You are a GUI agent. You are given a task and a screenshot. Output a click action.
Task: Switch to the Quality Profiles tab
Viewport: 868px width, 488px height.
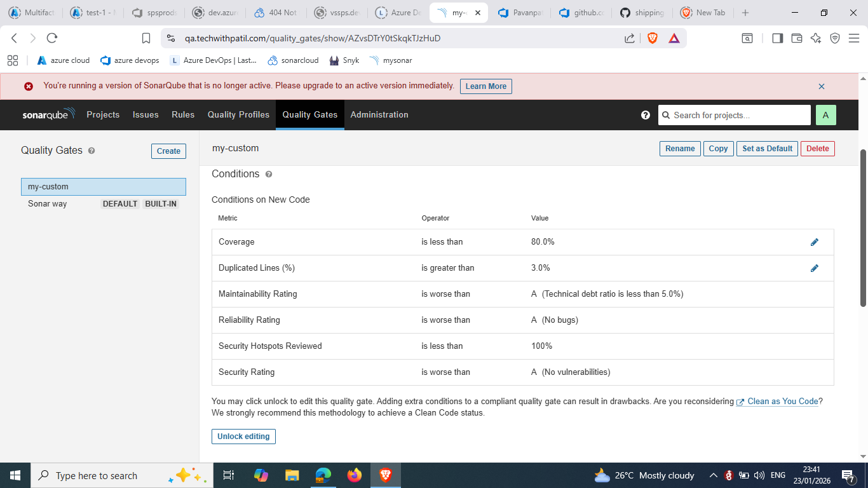(238, 115)
